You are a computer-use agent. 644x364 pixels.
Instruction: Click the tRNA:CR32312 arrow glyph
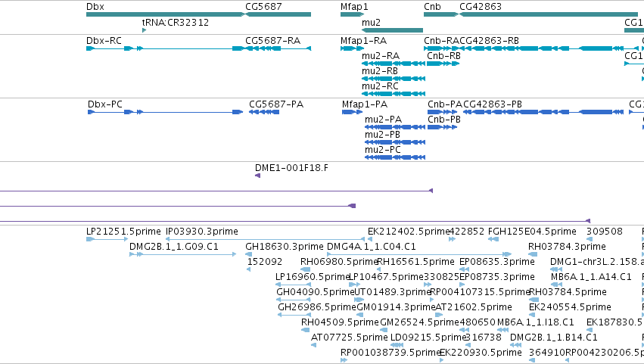tap(144, 30)
